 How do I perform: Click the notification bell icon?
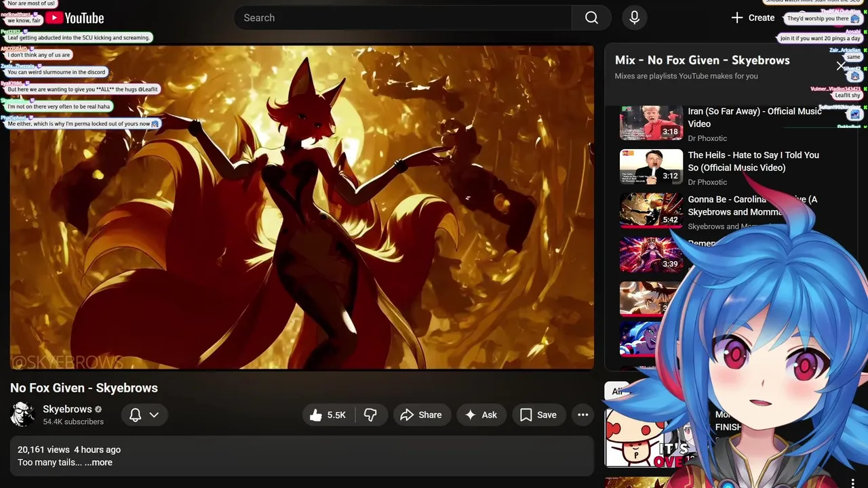pos(135,415)
